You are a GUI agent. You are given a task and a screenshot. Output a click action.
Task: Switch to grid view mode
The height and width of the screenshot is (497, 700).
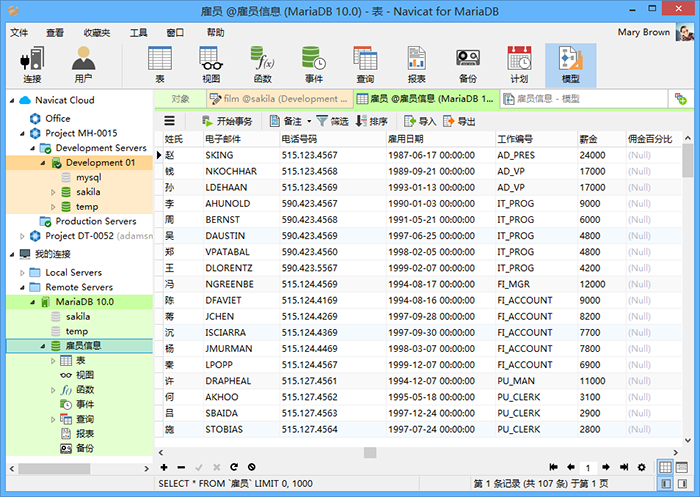665,467
